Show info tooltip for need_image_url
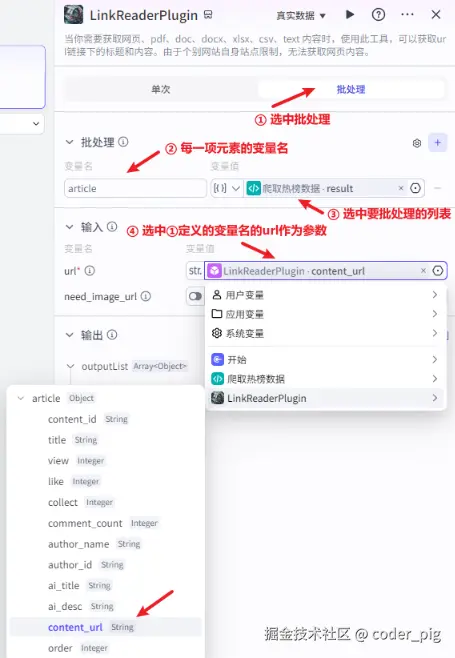455x658 pixels. point(146,296)
